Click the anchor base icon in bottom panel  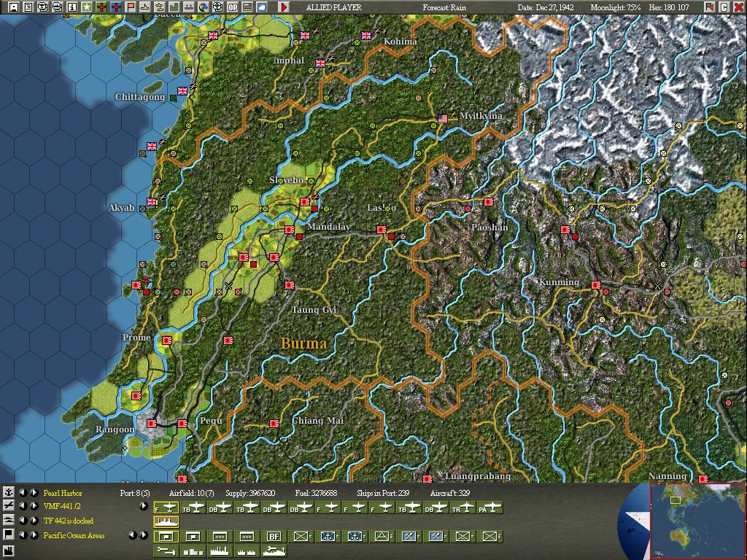pyautogui.click(x=9, y=492)
